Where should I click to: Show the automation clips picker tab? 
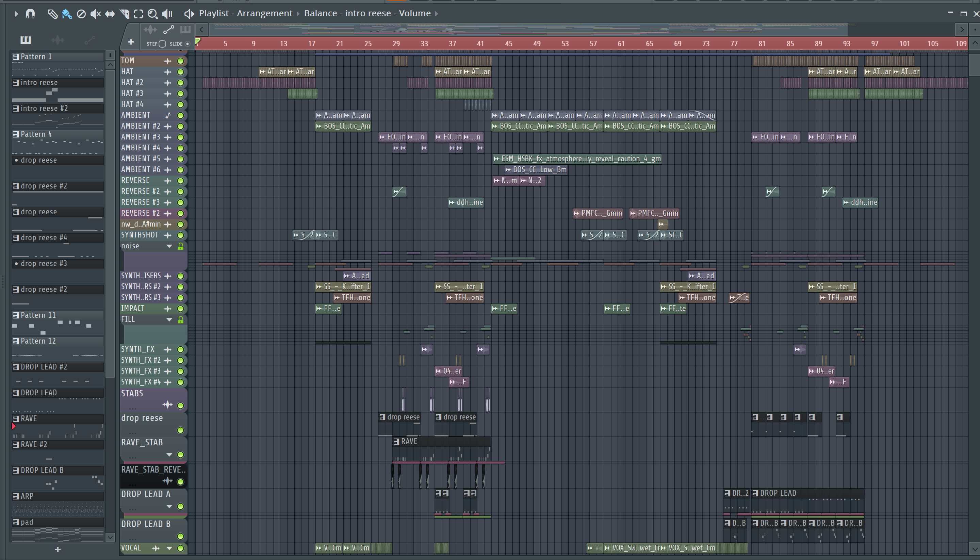coord(89,39)
